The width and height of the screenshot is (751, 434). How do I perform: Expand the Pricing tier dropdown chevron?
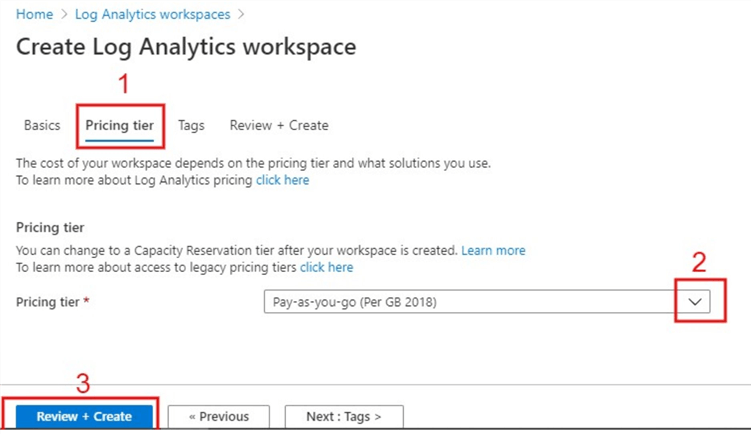[x=695, y=302]
